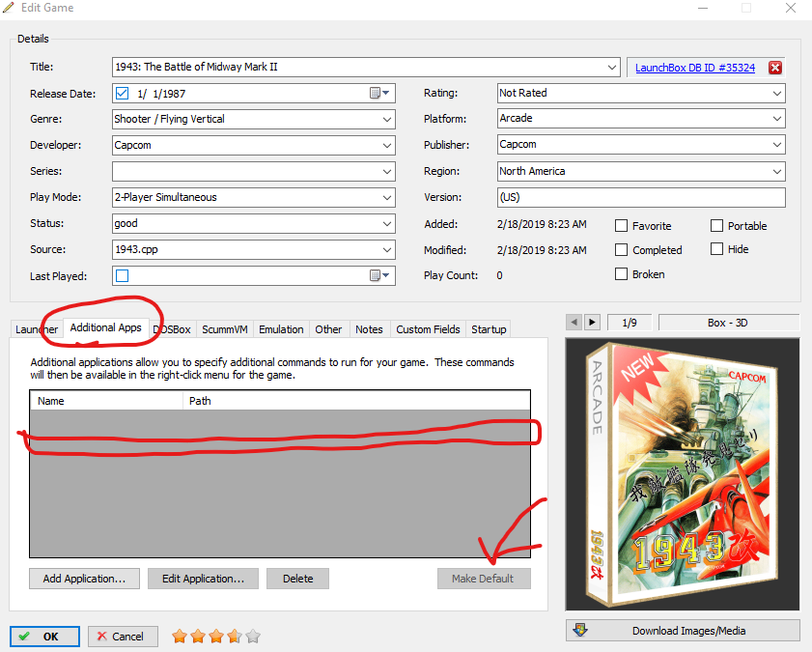Minimize the Edit Game window
The height and width of the screenshot is (652, 812).
tap(703, 8)
